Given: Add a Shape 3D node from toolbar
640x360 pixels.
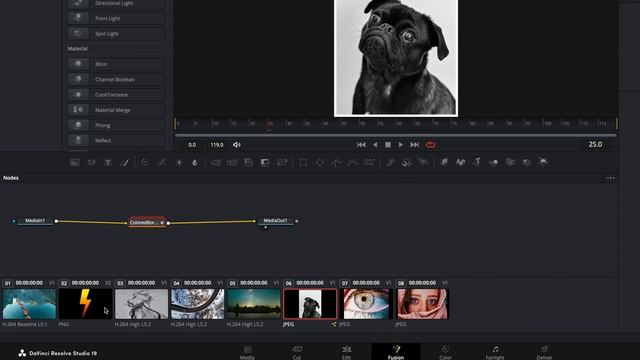Looking at the screenshot, I should coord(460,162).
